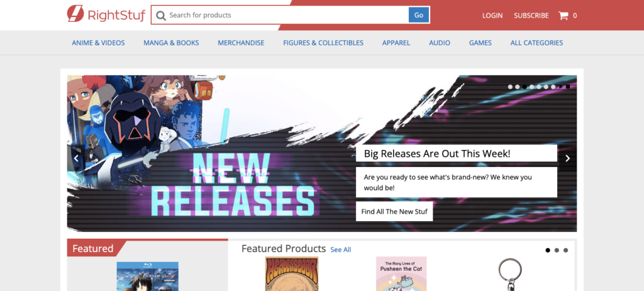The width and height of the screenshot is (644, 291).
Task: Advance to the next banner slide
Action: [568, 158]
